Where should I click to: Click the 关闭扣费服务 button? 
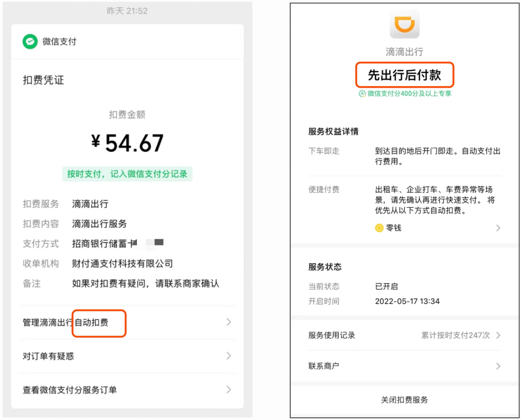coord(404,400)
